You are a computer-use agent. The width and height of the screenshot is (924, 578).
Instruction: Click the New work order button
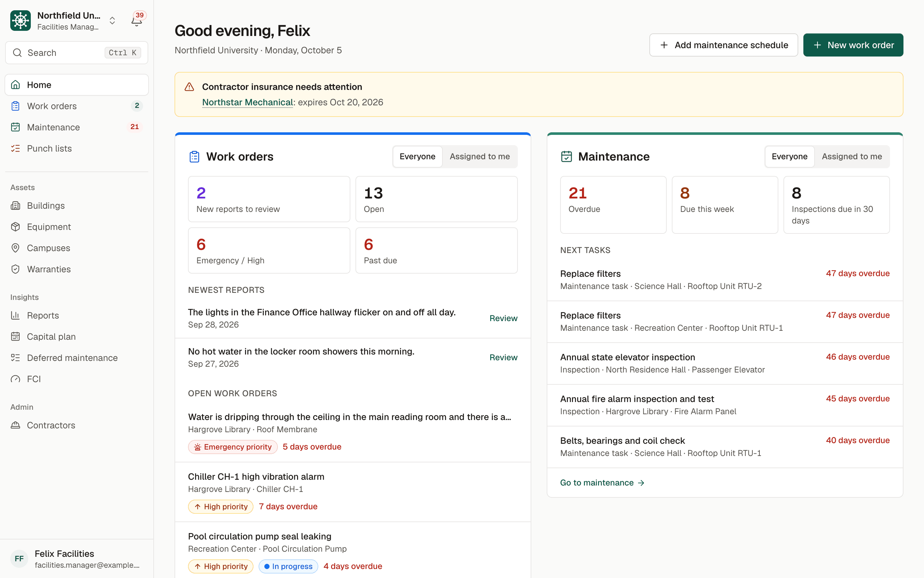[853, 45]
